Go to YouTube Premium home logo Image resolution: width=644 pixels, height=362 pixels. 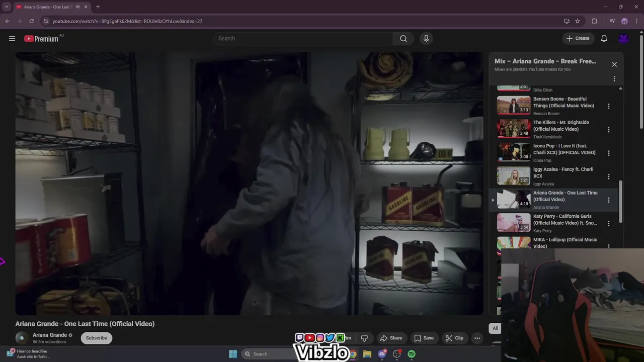41,39
